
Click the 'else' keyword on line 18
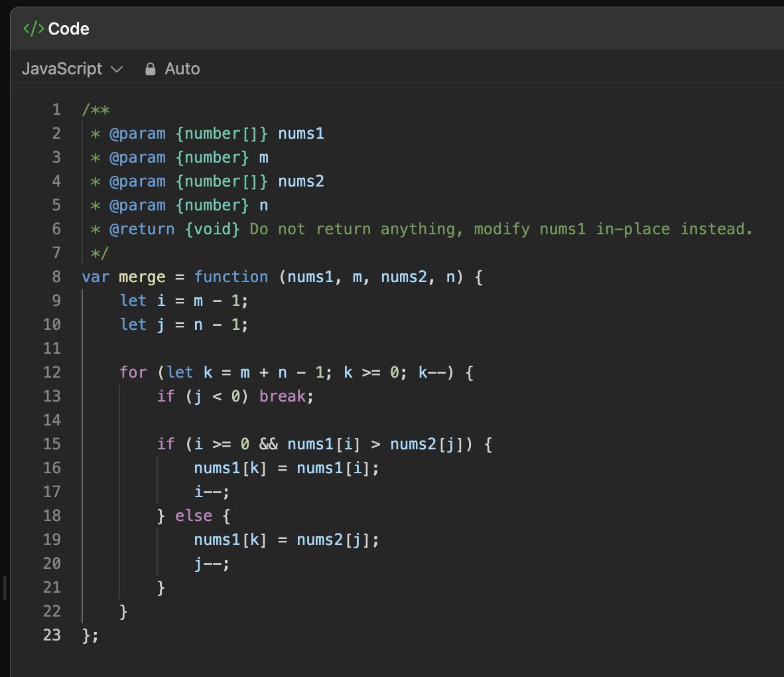[x=194, y=516]
